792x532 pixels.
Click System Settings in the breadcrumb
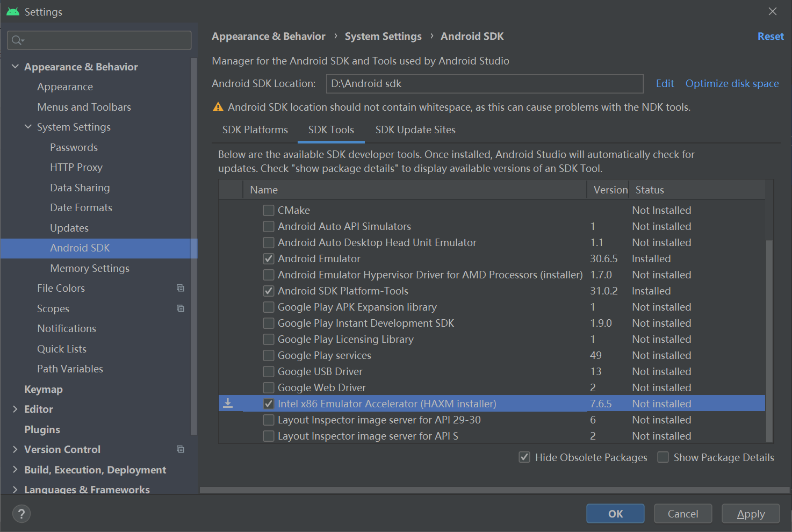tap(383, 36)
